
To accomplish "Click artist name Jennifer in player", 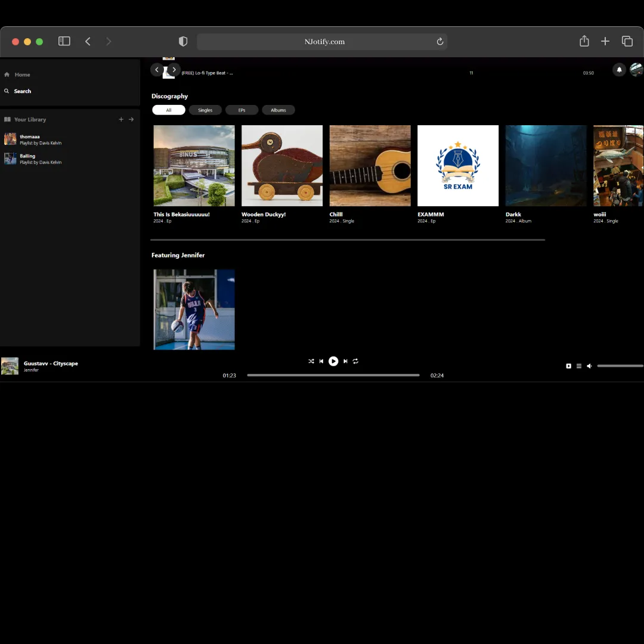I will click(31, 370).
